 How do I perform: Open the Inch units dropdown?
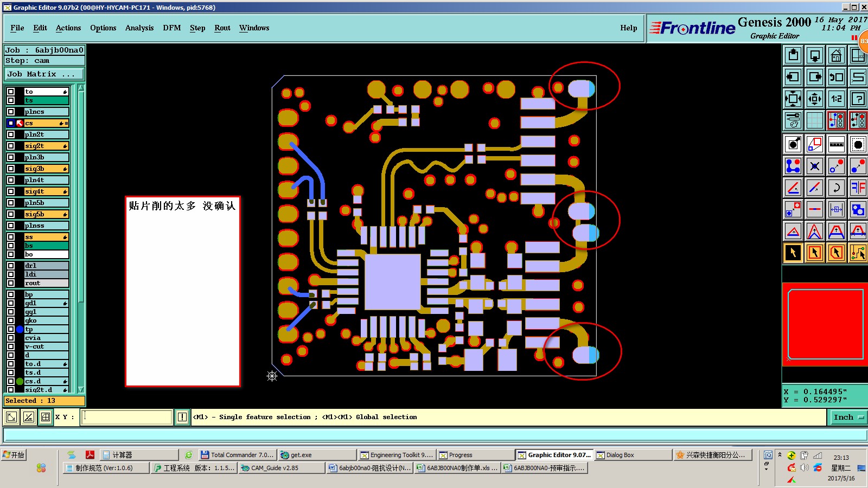(848, 417)
